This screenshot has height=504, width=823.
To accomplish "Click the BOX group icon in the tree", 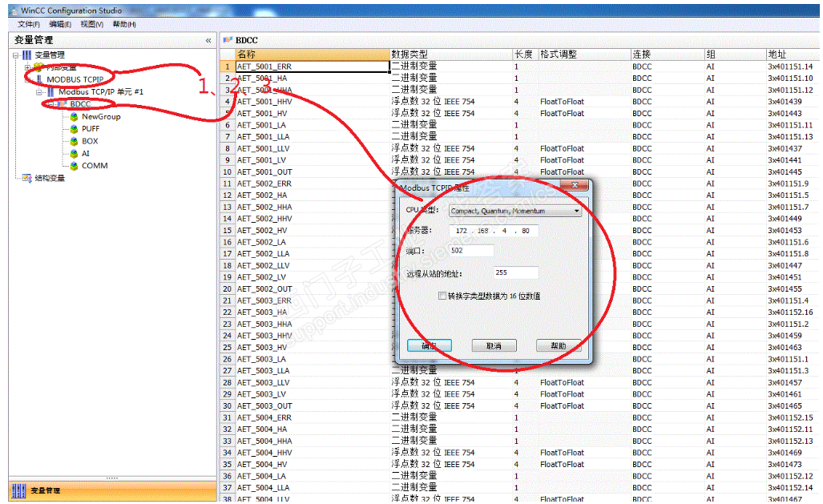I will coord(74,141).
